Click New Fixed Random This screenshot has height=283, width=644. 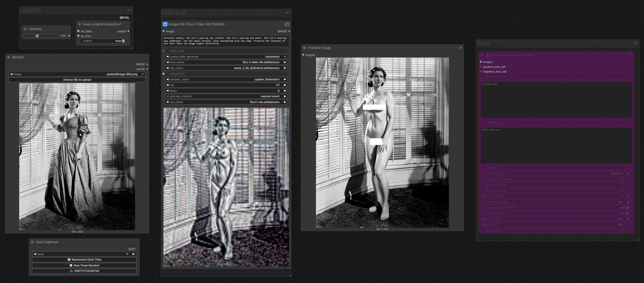coord(84,266)
